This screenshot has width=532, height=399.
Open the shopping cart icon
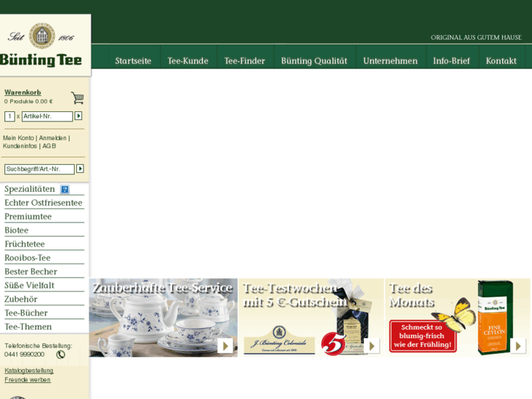pyautogui.click(x=78, y=98)
